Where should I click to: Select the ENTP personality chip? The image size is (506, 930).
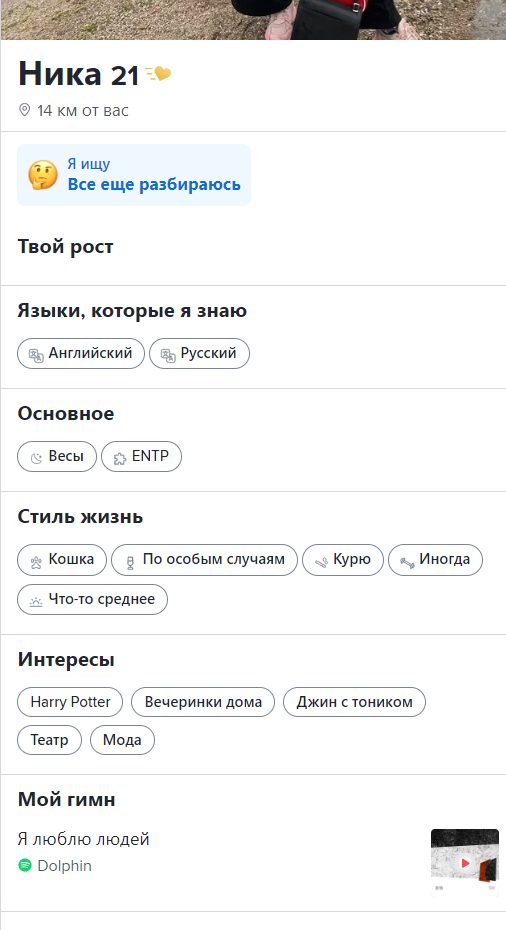pyautogui.click(x=141, y=457)
